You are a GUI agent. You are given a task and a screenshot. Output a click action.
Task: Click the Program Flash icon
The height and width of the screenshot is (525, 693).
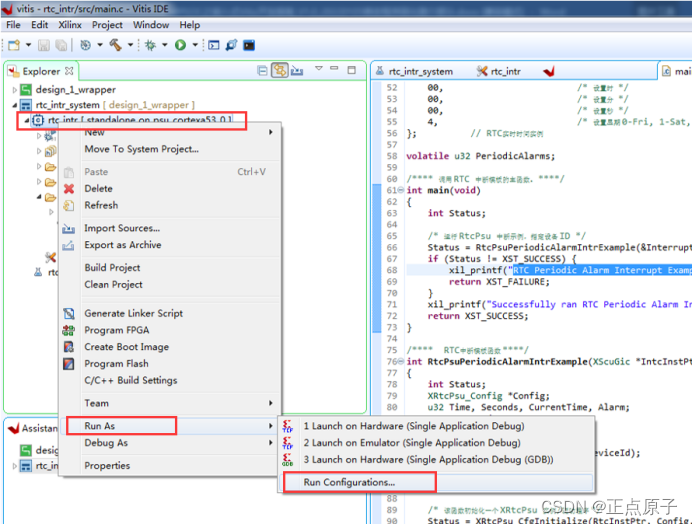point(69,364)
